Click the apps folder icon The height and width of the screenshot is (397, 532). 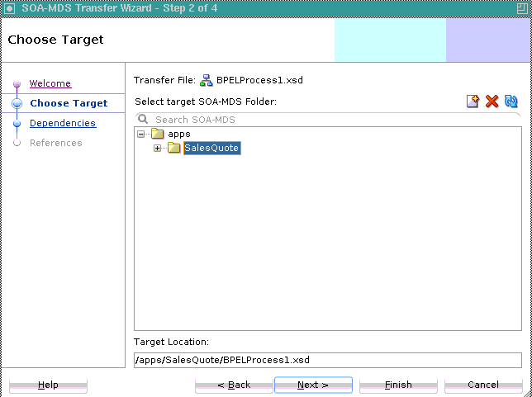tap(157, 134)
